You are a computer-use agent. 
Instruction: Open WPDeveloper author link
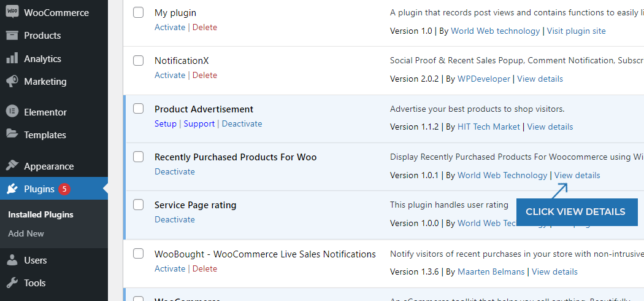pyautogui.click(x=484, y=79)
